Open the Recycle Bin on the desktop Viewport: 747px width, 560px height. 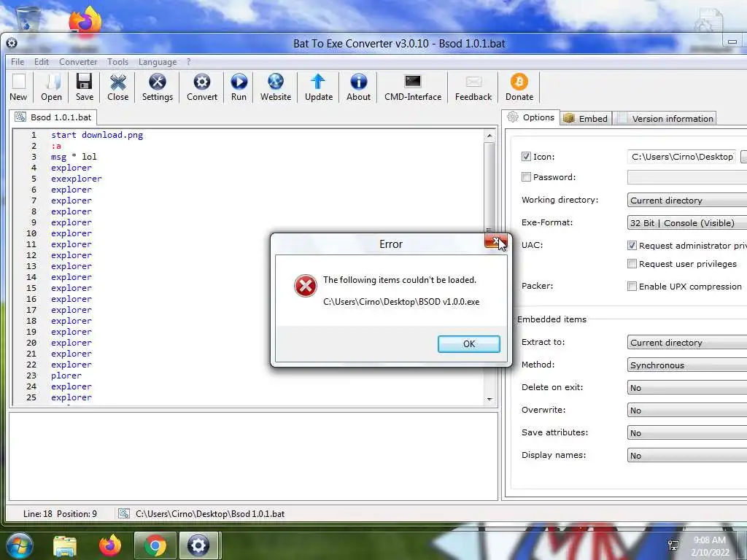28,19
